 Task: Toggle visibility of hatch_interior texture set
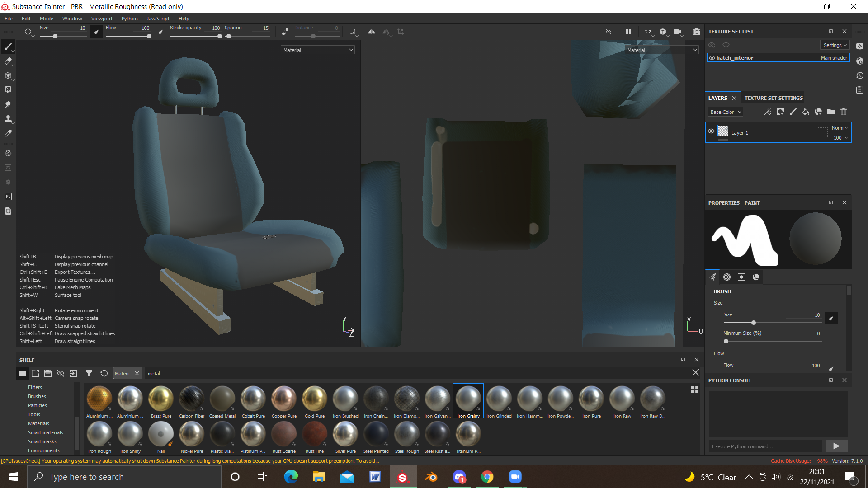click(712, 58)
